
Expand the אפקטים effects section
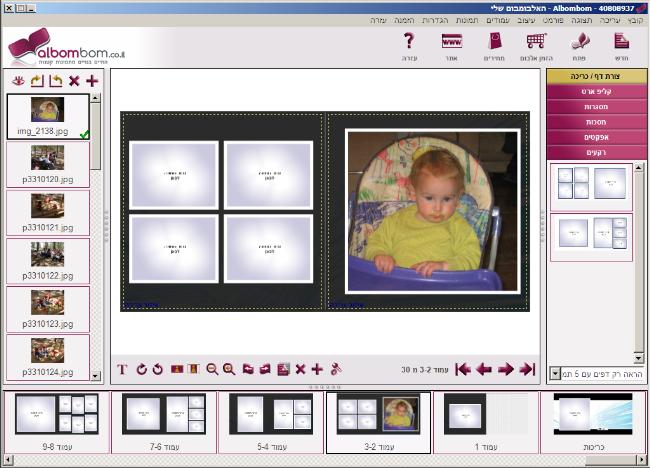click(596, 136)
